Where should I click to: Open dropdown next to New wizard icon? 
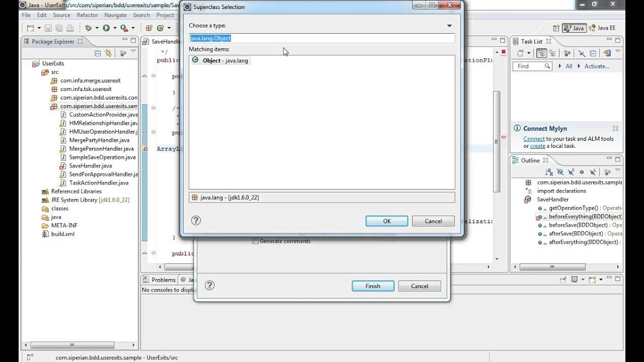(x=39, y=28)
